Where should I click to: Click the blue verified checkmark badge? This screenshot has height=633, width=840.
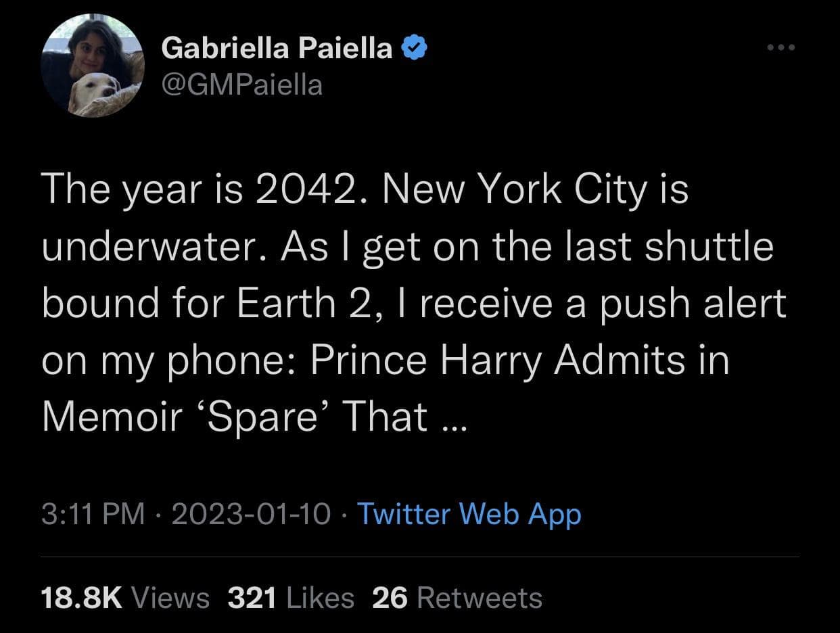coord(414,49)
